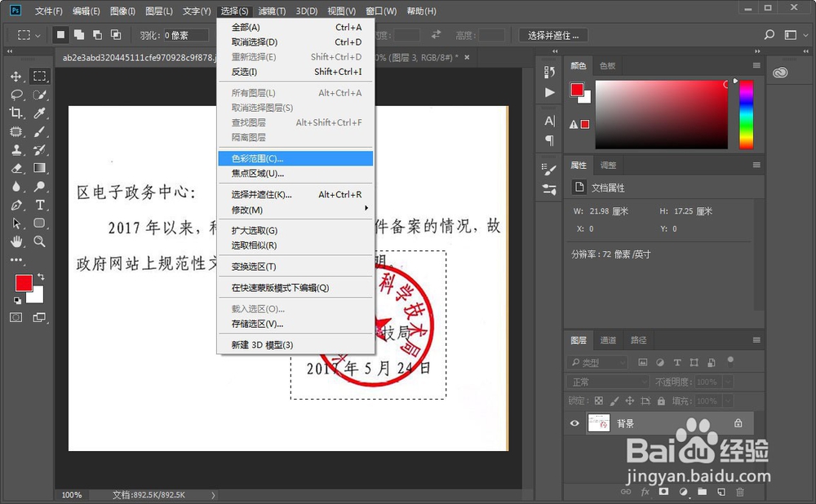Click the Create new layer icon

[x=721, y=492]
